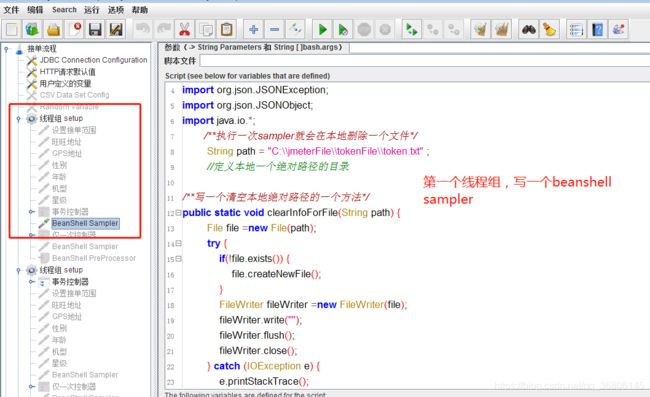Click the fileWriter.flush(); code line
The image size is (650, 397).
257,335
